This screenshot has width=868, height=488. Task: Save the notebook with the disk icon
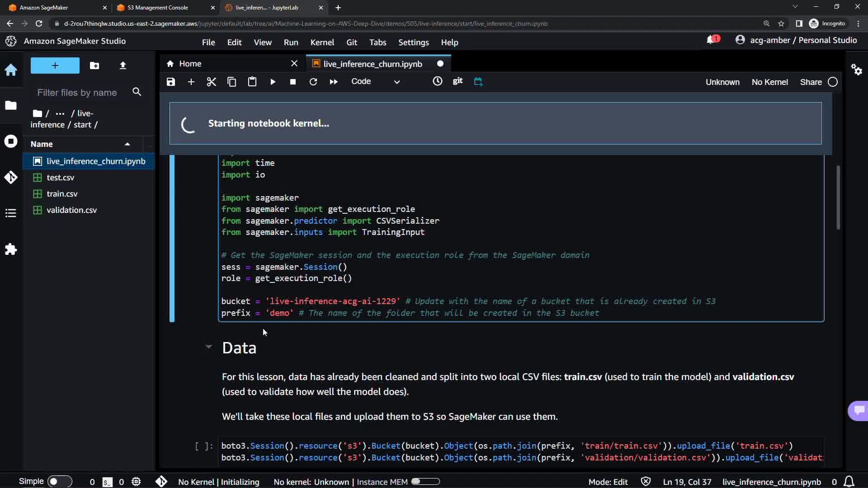tap(170, 82)
